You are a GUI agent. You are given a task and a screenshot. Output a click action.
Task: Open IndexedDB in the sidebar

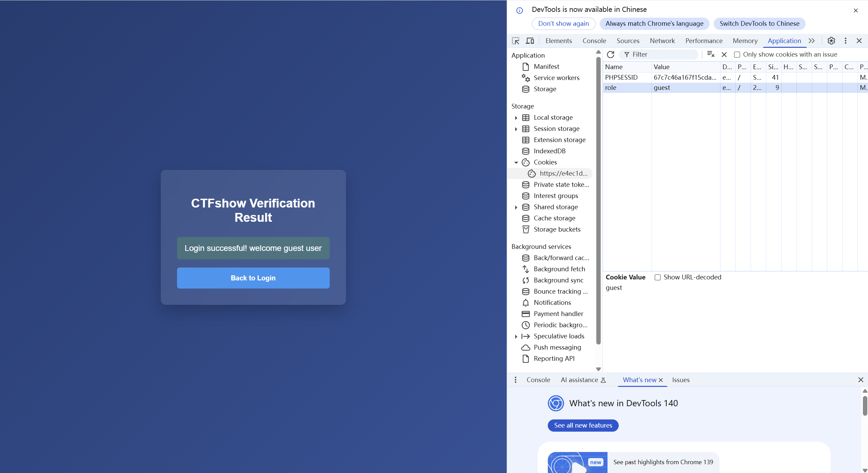click(x=549, y=151)
